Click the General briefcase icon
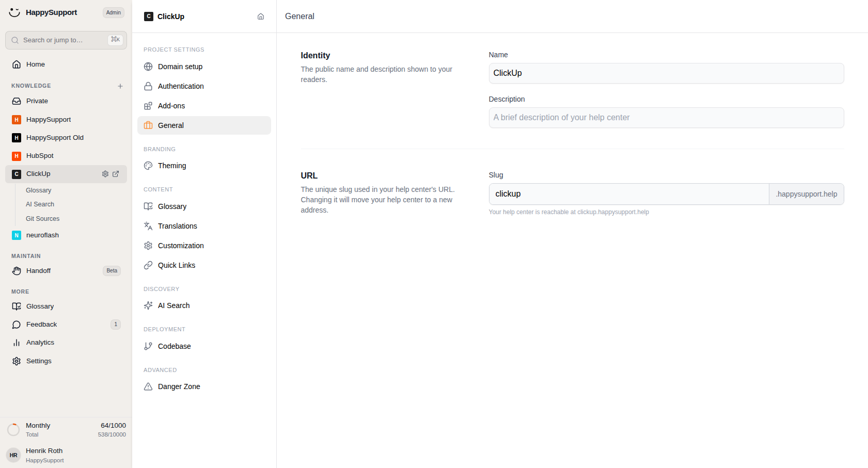 point(148,125)
